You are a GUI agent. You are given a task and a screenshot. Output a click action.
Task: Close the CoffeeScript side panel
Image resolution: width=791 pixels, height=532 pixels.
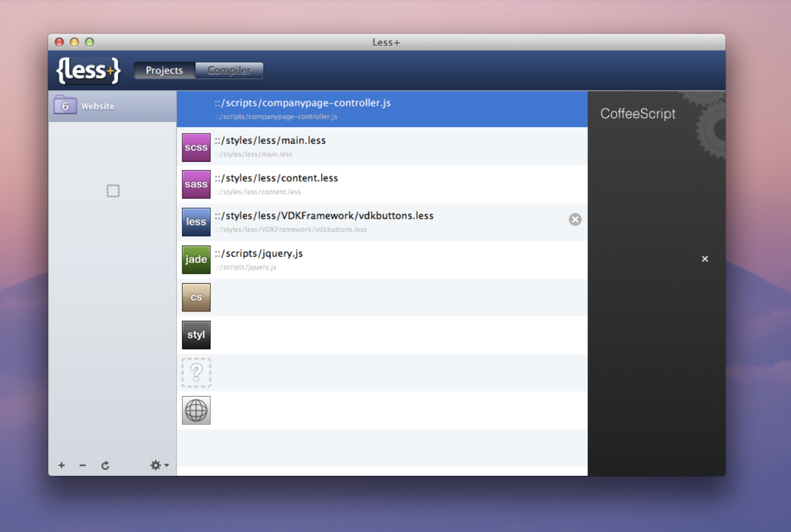coord(705,259)
